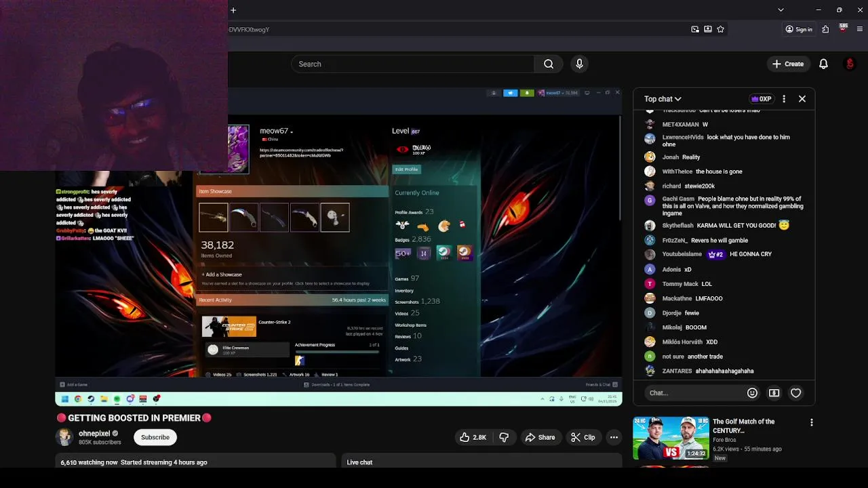Open Workshop Items link
868x488 pixels.
(x=410, y=325)
